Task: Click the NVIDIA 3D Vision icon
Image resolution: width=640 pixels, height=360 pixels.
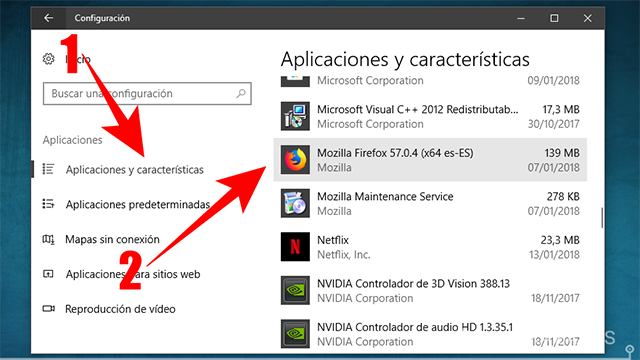Action: point(295,290)
